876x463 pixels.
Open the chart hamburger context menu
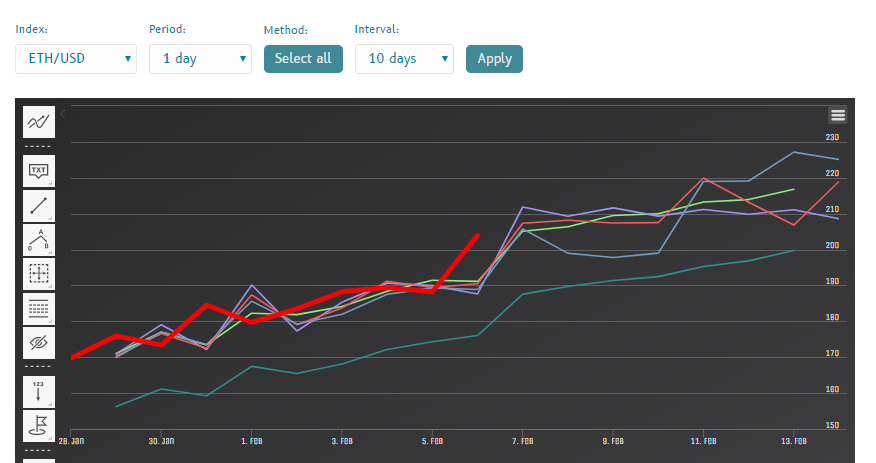click(837, 115)
